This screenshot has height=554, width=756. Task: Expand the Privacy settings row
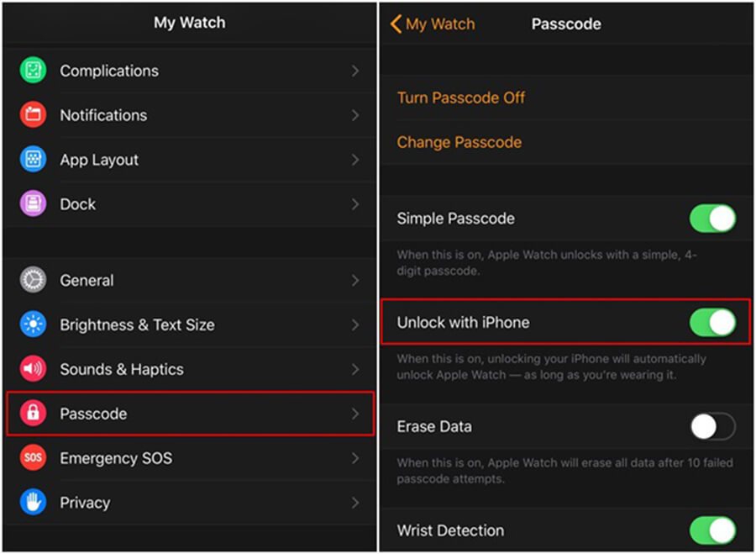(356, 502)
